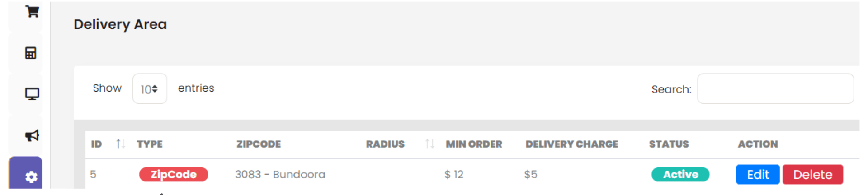The height and width of the screenshot is (195, 868).
Task: Click the Status column header
Action: coord(669,144)
